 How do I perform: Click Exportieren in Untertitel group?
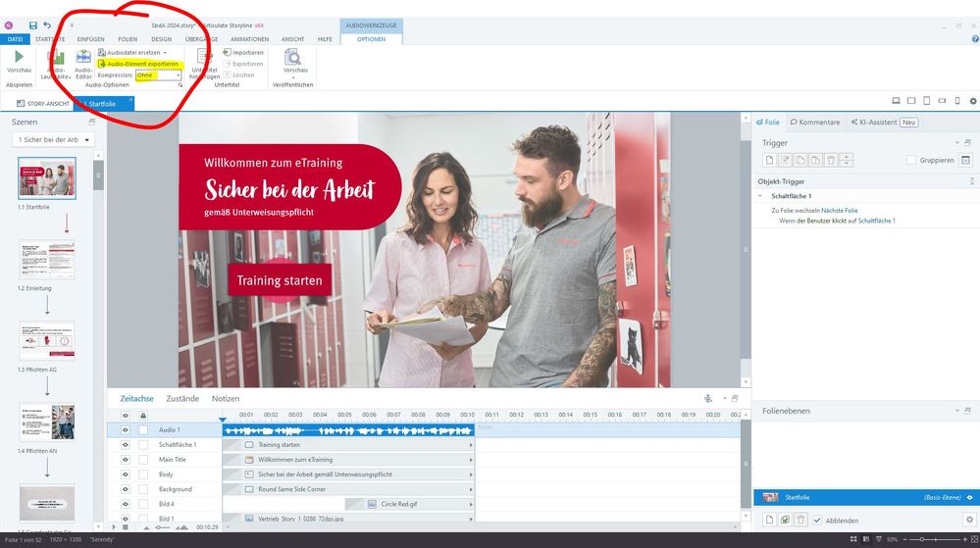pos(243,64)
